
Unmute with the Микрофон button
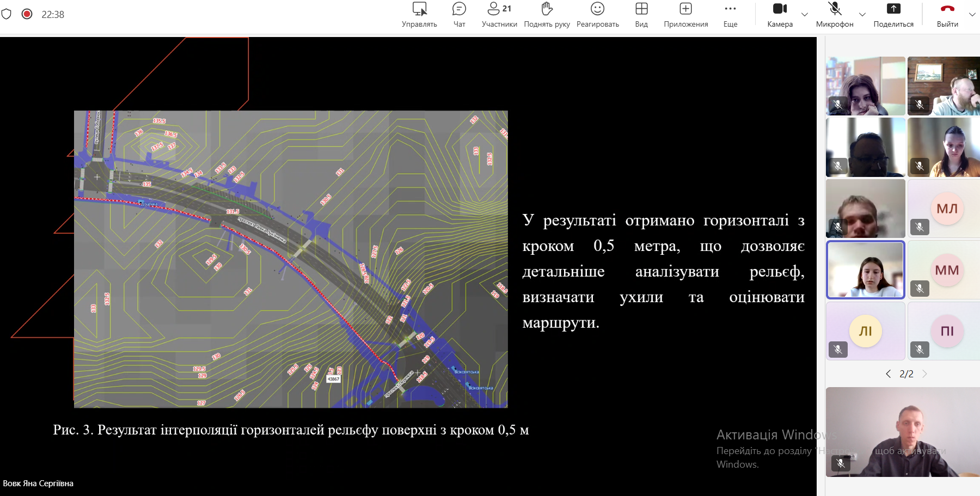[834, 15]
